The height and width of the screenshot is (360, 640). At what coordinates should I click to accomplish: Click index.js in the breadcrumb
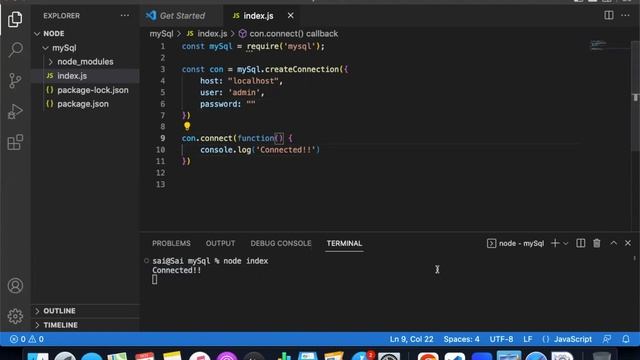click(207, 33)
